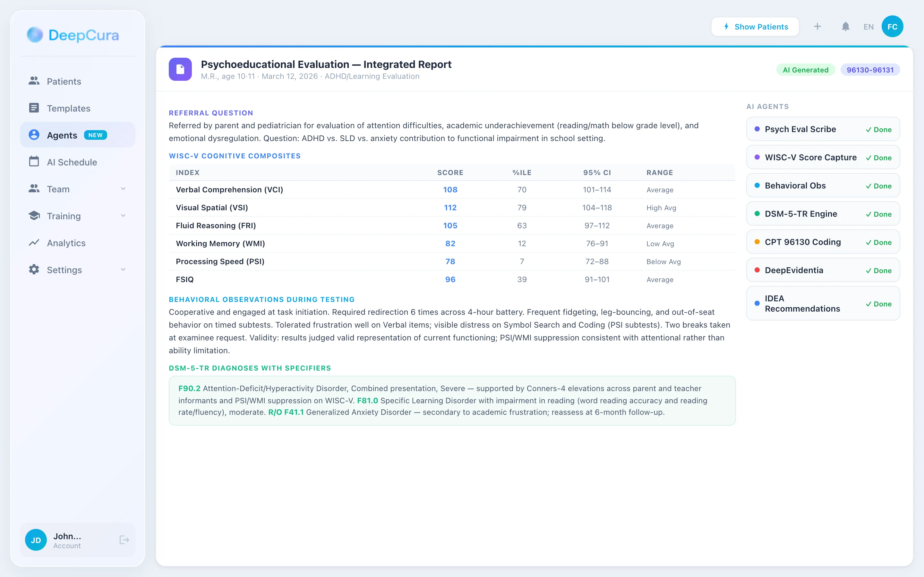Screen dimensions: 924x577
Task: Expand the Training submenu chevron
Action: pyautogui.click(x=123, y=216)
